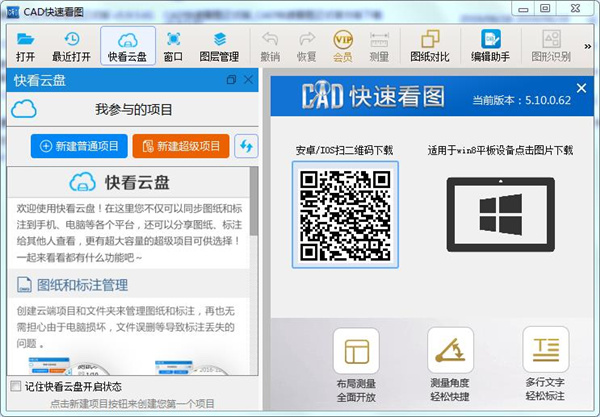Screen dimensions: 600x417
Task: Click the CAD快速看图 banner logo
Action: point(373,96)
